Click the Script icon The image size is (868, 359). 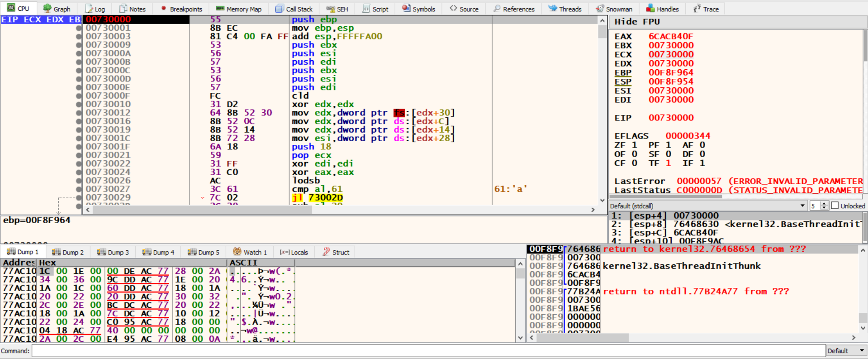pyautogui.click(x=366, y=9)
